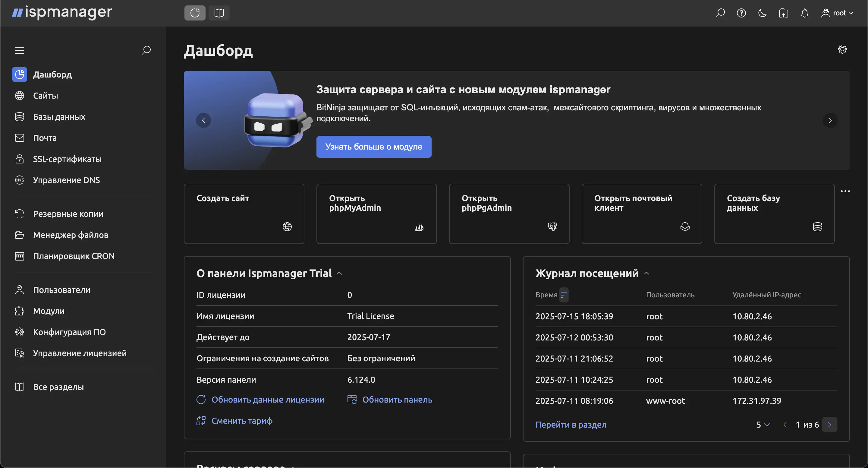This screenshot has height=468, width=868.
Task: Click the global search magnifier in top bar
Action: [x=720, y=13]
